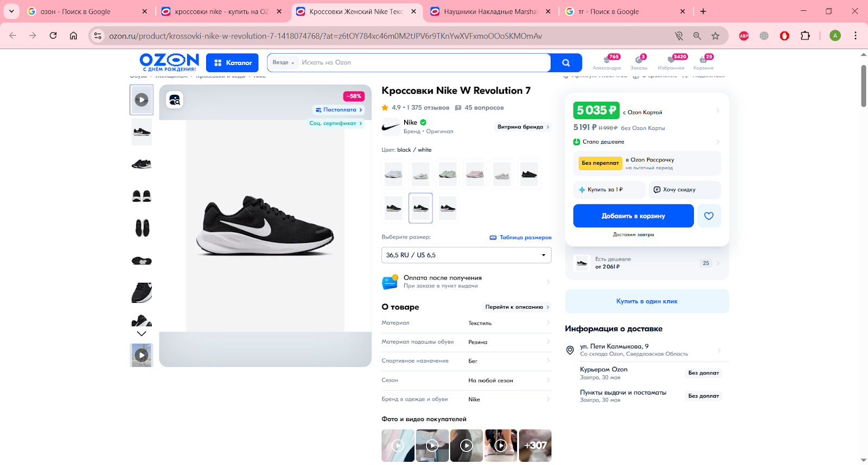Switch to озон - Поиск в Google tab
This screenshot has width=868, height=465.
87,11
